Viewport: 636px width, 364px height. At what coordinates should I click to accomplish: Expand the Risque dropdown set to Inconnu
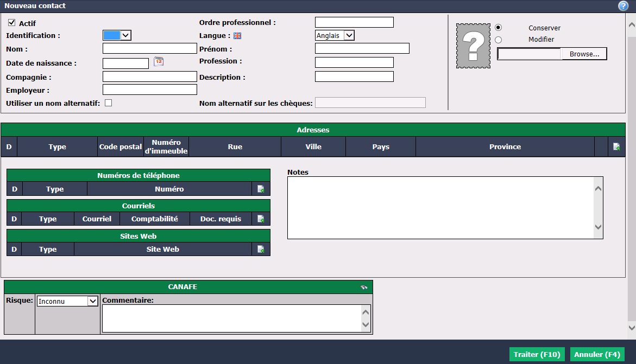[x=67, y=301]
